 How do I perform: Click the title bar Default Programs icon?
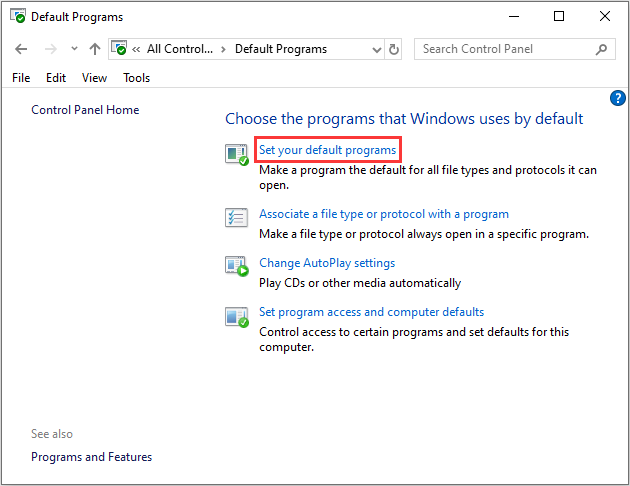18,16
